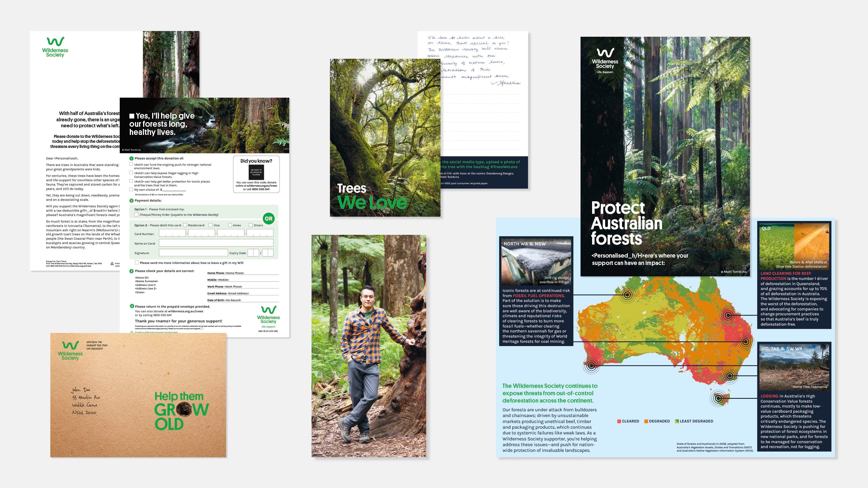Click the green step 1 number circle

pos(131,158)
